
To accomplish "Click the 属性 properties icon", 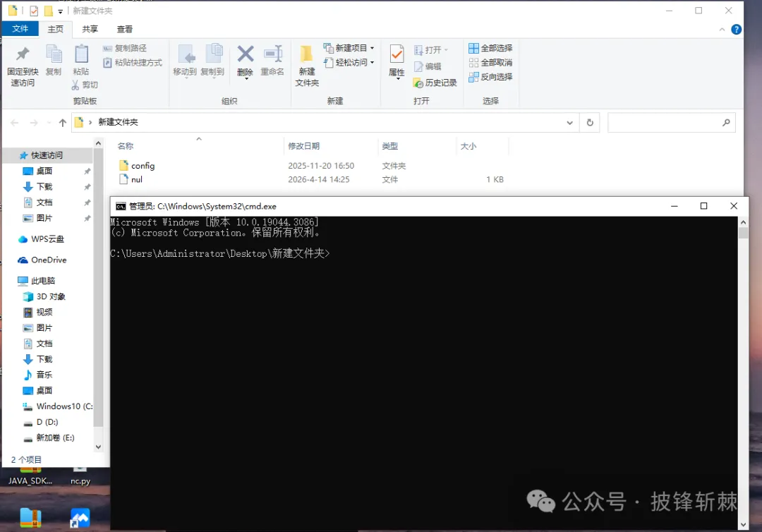I will [397, 55].
